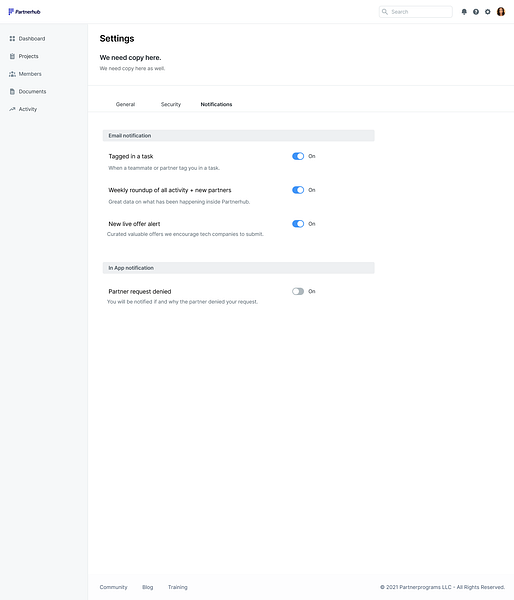Focus the Search input field
Image resolution: width=514 pixels, height=600 pixels.
[x=416, y=12]
